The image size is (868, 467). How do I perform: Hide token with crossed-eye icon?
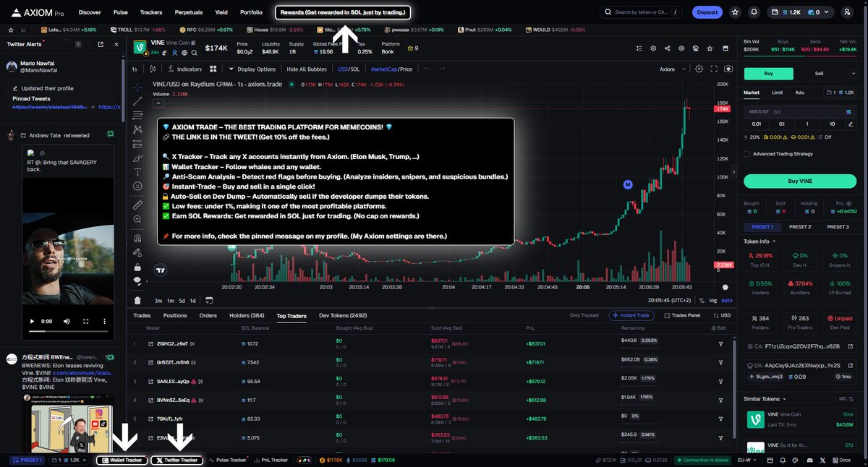(696, 48)
